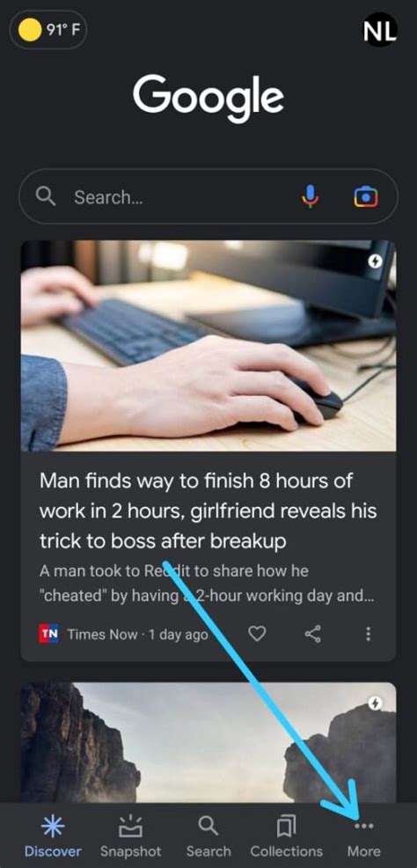The image size is (417, 868).
Task: Tap the lightning AMP badge on first article
Action: pos(376,261)
